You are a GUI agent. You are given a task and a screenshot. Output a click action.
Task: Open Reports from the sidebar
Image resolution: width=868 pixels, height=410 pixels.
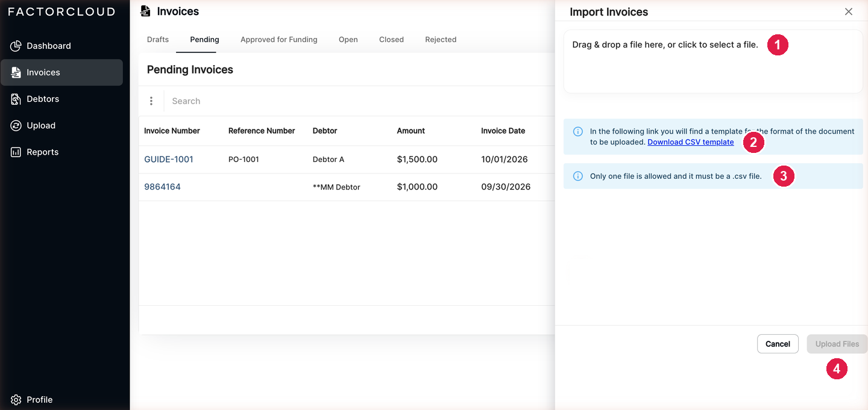[62, 152]
